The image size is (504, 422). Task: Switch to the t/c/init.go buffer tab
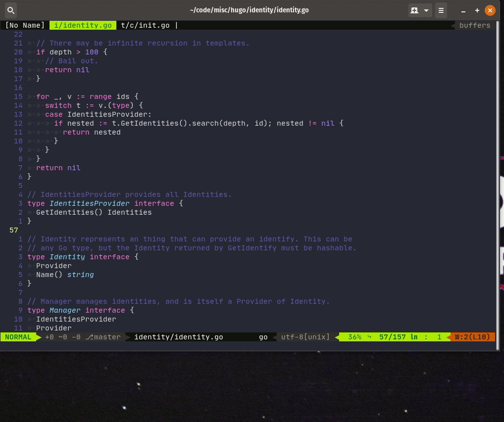pyautogui.click(x=145, y=25)
